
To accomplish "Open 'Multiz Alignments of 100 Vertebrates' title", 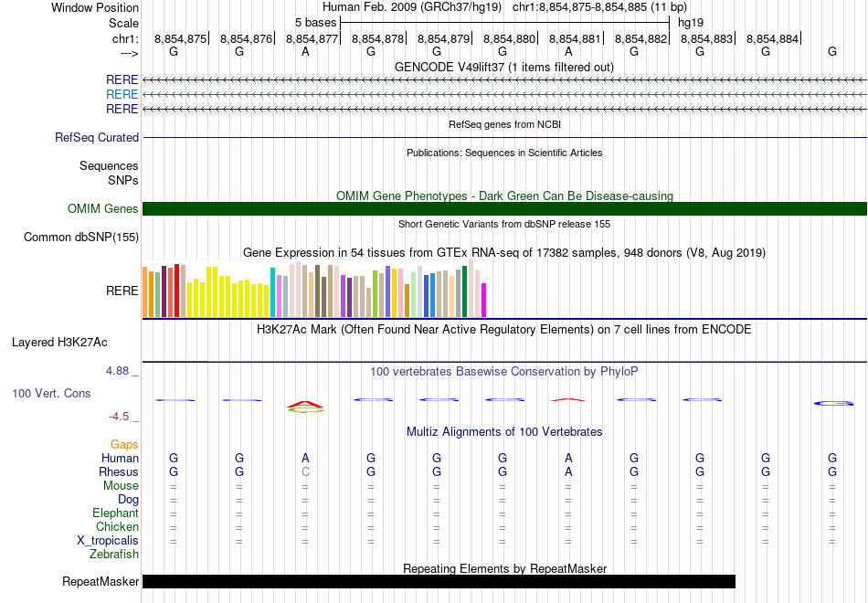I will pyautogui.click(x=504, y=432).
